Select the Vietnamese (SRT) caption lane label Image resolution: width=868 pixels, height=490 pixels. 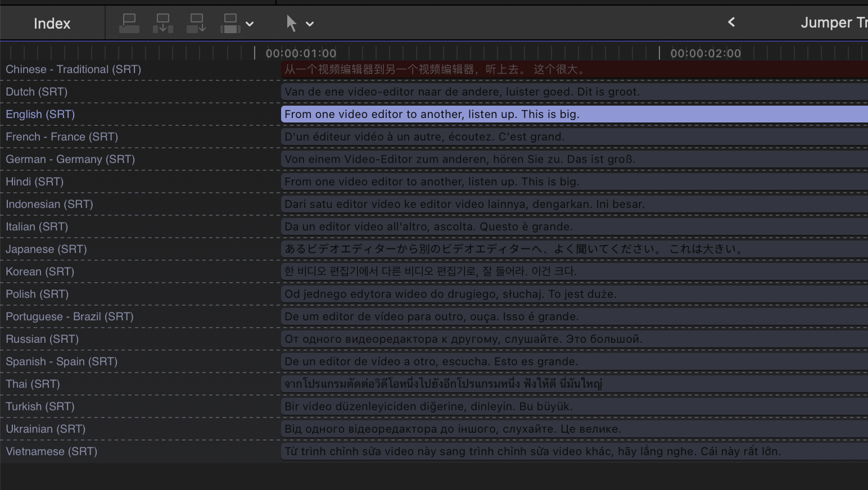pos(51,451)
